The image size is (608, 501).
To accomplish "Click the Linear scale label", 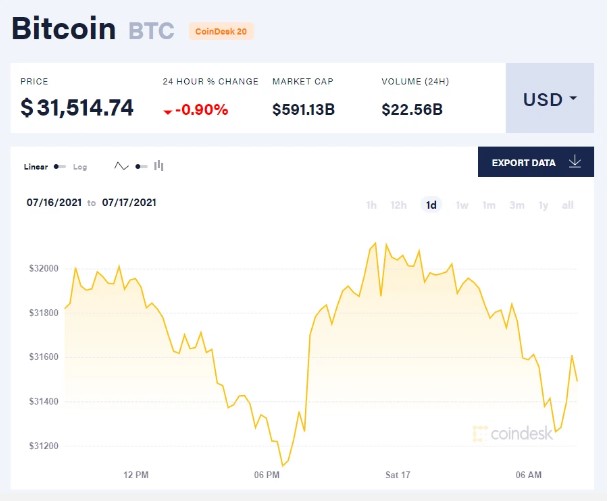I will pyautogui.click(x=36, y=167).
